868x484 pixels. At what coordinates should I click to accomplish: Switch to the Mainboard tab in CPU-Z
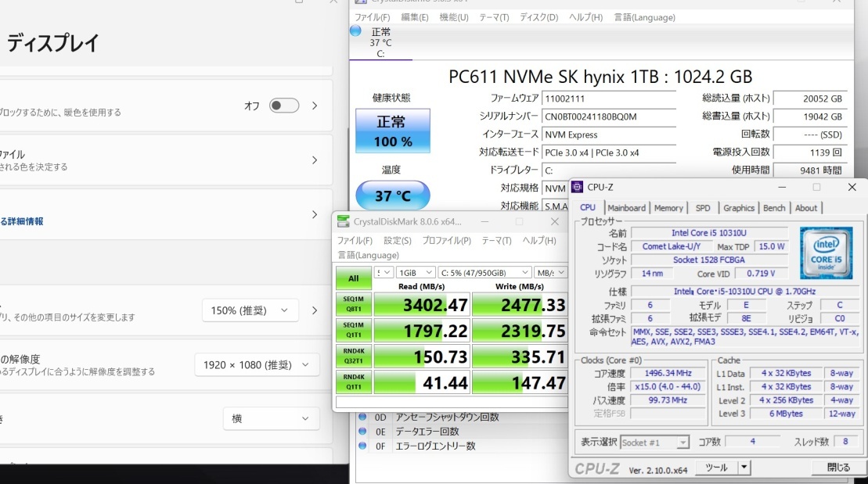coord(627,208)
